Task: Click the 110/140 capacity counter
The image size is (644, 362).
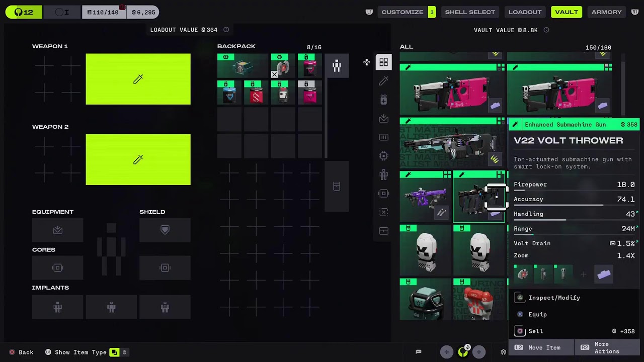Action: coord(104,12)
